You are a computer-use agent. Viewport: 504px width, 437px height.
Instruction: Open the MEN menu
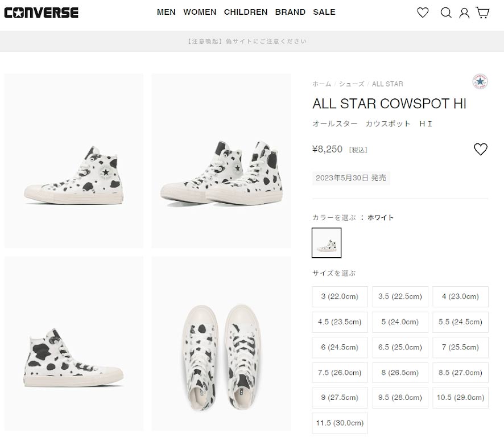coord(166,12)
